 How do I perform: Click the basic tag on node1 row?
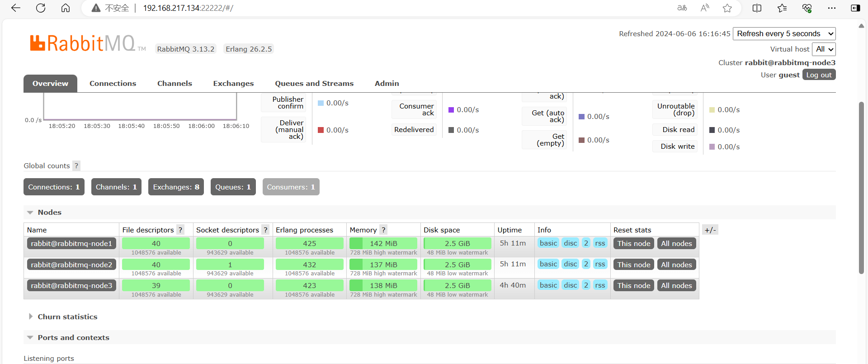pos(548,243)
